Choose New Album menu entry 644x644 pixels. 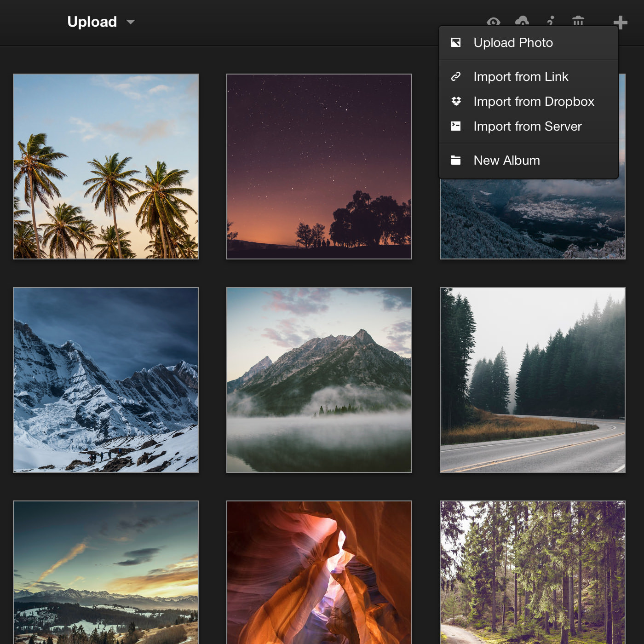click(529, 160)
